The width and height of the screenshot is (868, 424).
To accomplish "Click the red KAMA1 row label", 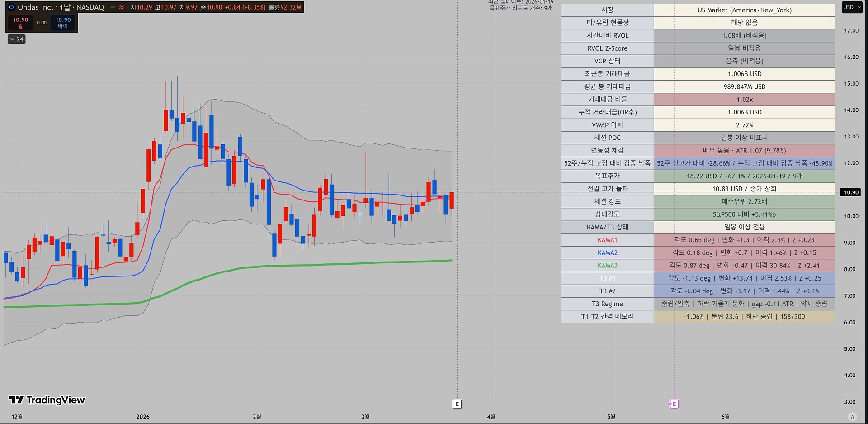I will tap(607, 240).
